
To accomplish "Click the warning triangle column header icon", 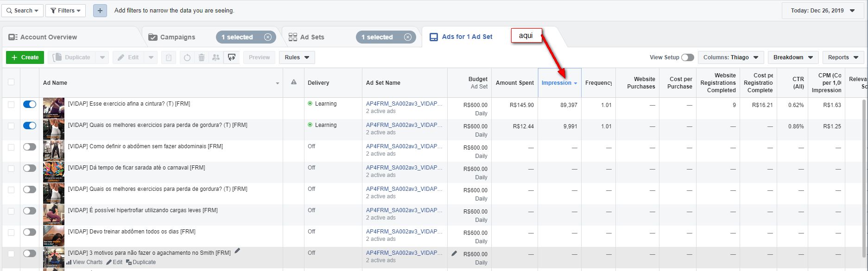I will (x=293, y=82).
